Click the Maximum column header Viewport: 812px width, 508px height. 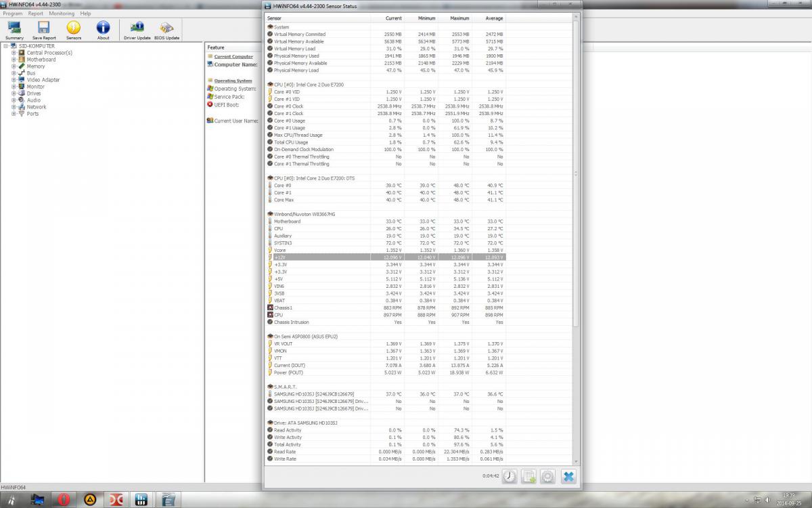tap(455, 18)
